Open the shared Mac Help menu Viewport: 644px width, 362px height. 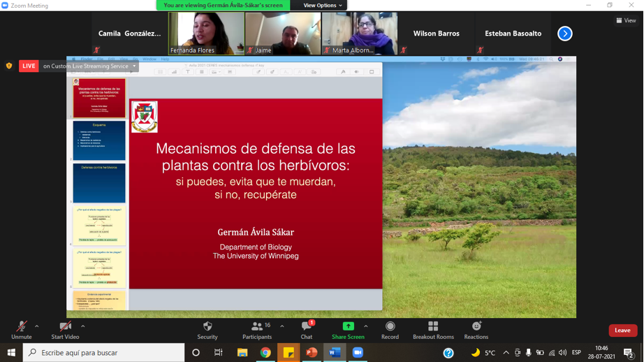(x=165, y=59)
